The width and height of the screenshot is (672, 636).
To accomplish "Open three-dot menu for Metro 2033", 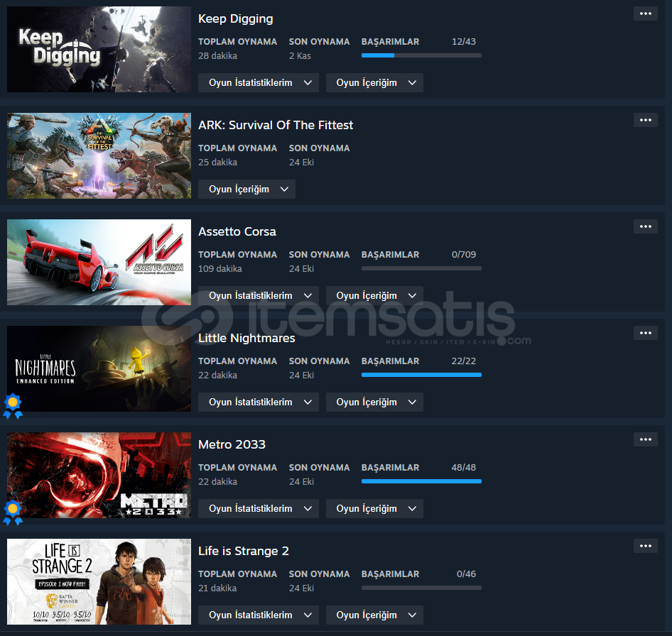I will pos(646,439).
